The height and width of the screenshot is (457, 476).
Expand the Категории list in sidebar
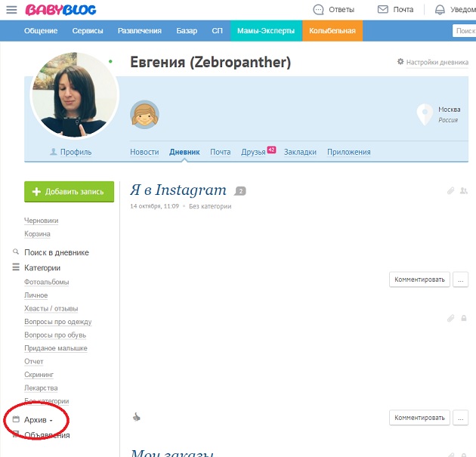coord(42,267)
